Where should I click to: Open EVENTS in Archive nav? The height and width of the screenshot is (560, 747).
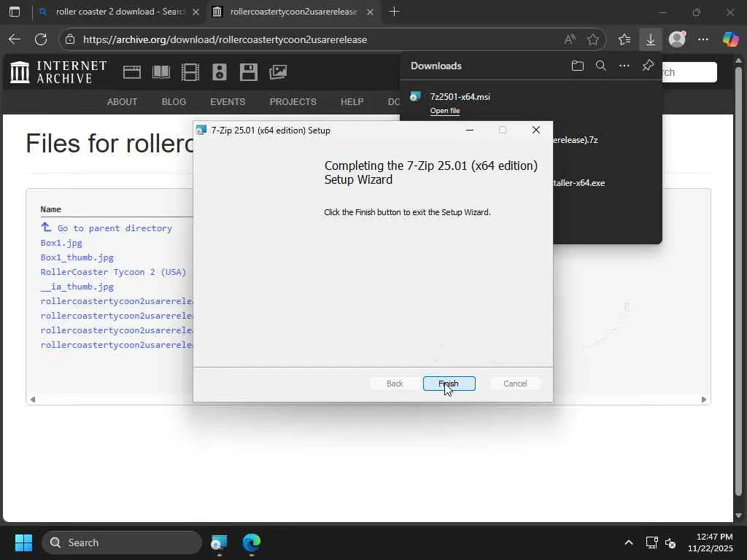pyautogui.click(x=228, y=102)
